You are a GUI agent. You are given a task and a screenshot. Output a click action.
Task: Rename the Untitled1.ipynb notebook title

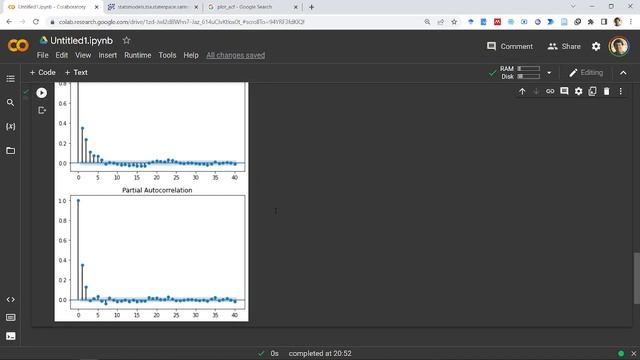81,40
